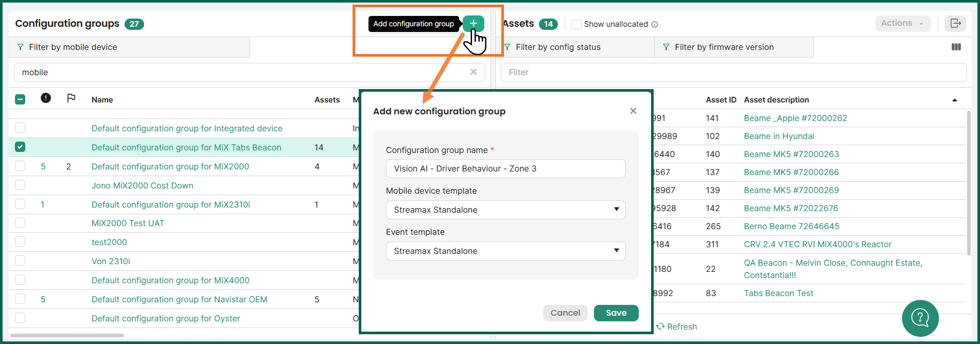Viewport: 980px width, 344px height.
Task: Open asset Beame in Hyundai
Action: 779,136
